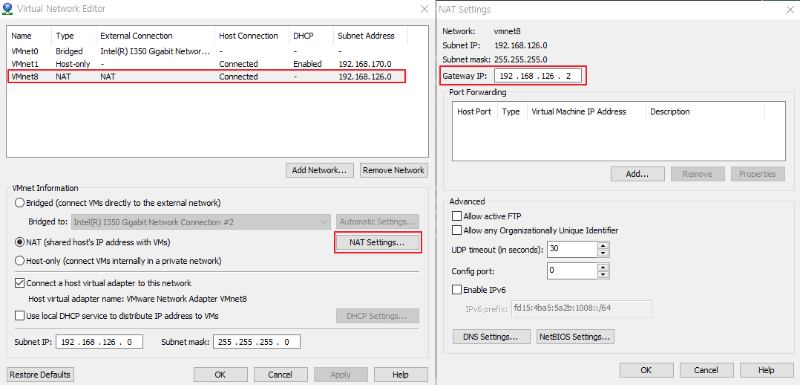Open NAT Settings button
The width and height of the screenshot is (800, 385).
378,242
